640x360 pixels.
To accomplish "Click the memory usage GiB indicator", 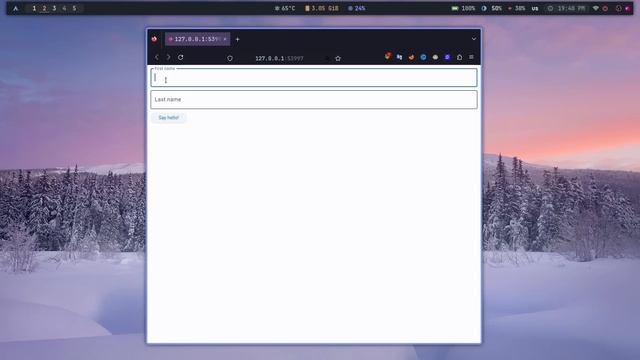I will coord(322,8).
